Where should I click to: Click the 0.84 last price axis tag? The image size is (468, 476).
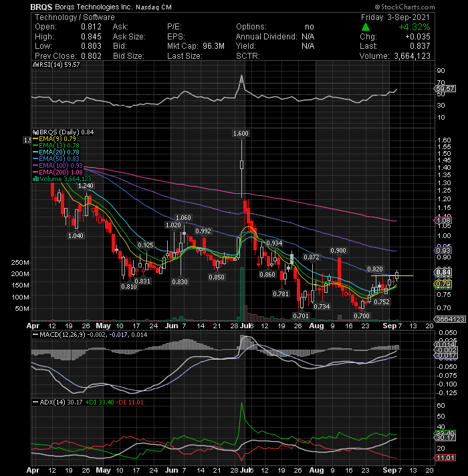pos(443,272)
